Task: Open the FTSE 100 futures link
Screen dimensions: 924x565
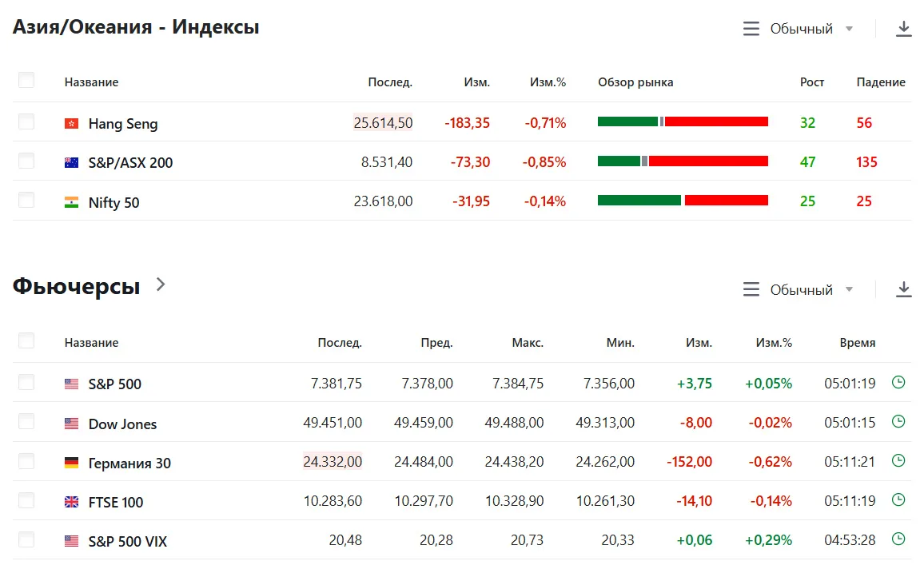Action: click(115, 502)
